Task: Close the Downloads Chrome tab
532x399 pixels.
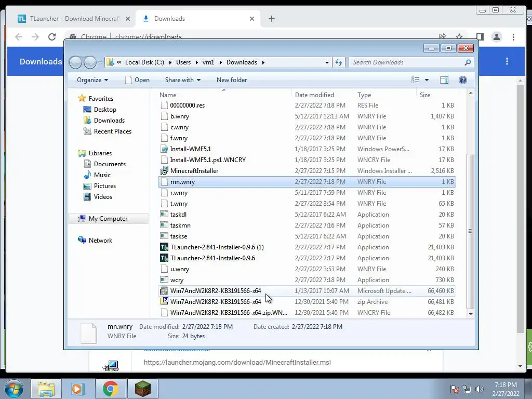Action: (x=252, y=19)
